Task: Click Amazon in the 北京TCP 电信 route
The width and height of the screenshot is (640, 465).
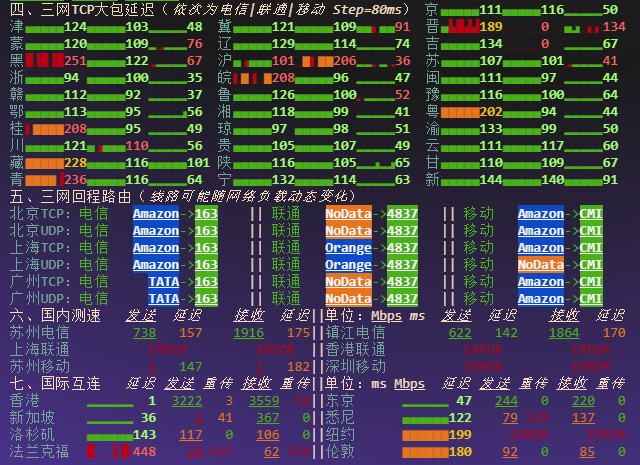Action: point(156,214)
